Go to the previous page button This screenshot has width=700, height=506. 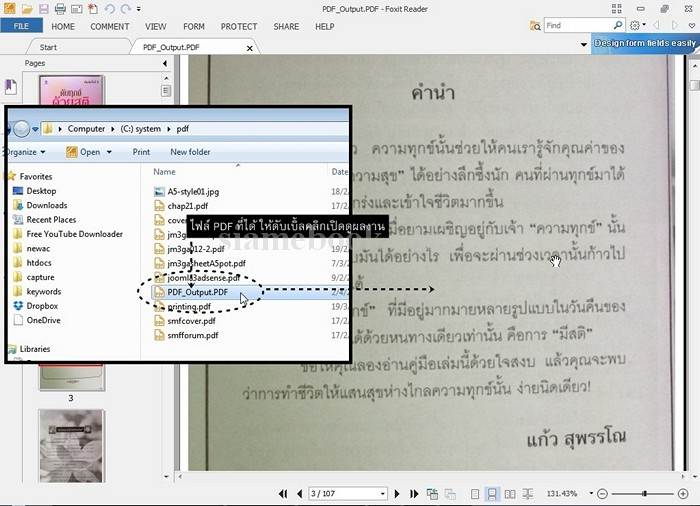(x=299, y=493)
